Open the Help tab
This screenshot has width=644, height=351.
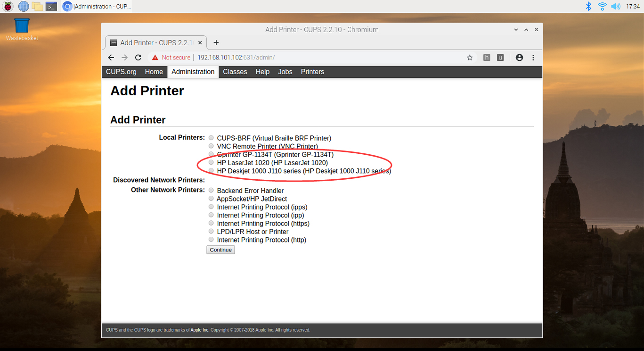(262, 72)
